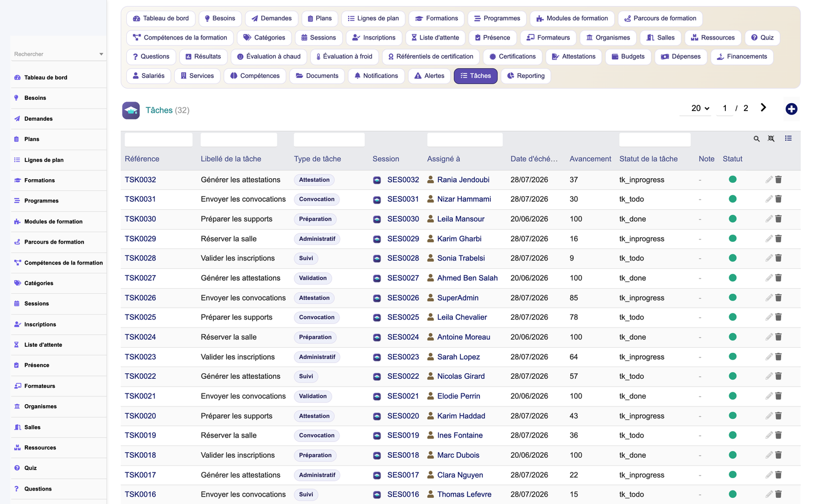Click the current page number field
Screen dimensions: 815x504
725,108
